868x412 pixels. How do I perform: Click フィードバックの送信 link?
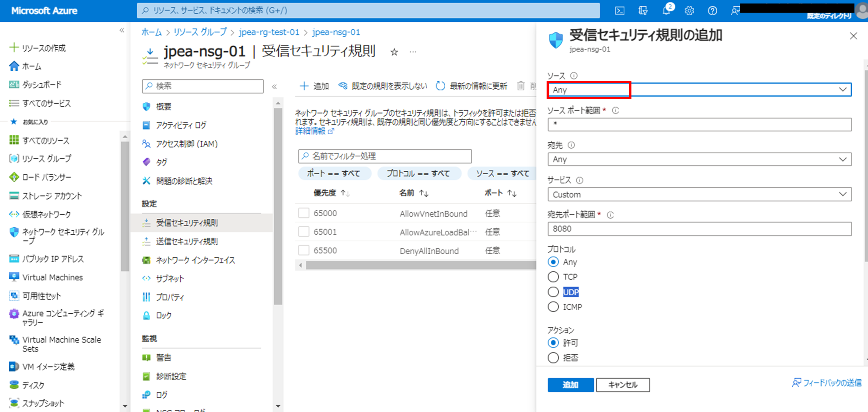tap(827, 383)
